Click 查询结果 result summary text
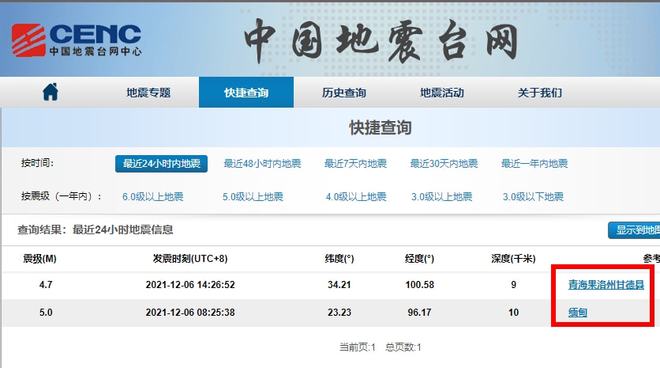660x368 pixels. point(95,230)
